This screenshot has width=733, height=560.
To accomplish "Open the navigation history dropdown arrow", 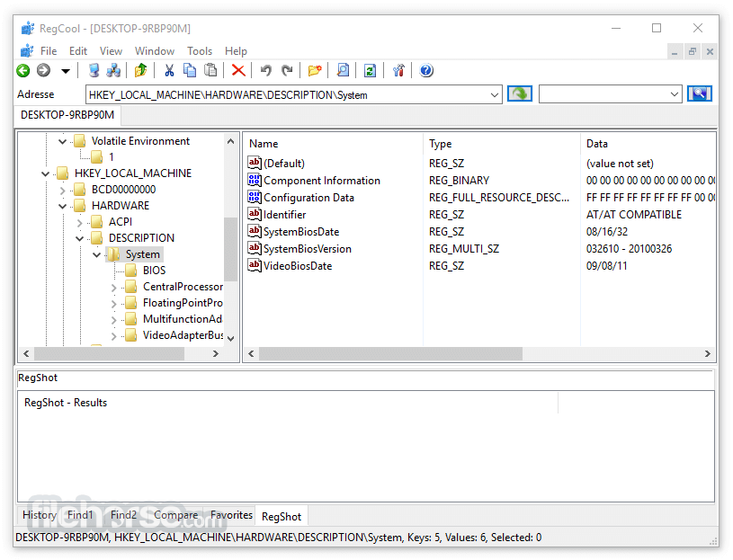I will tap(66, 71).
